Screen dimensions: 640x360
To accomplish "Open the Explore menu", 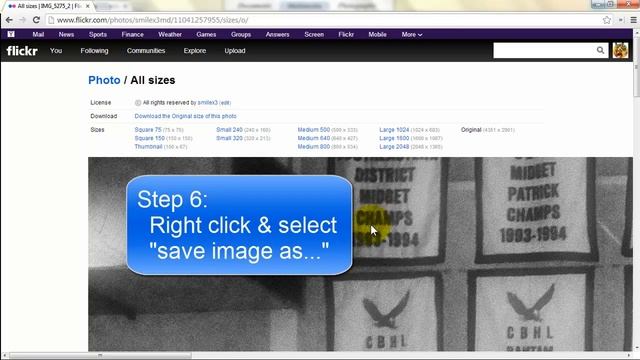I will [195, 51].
